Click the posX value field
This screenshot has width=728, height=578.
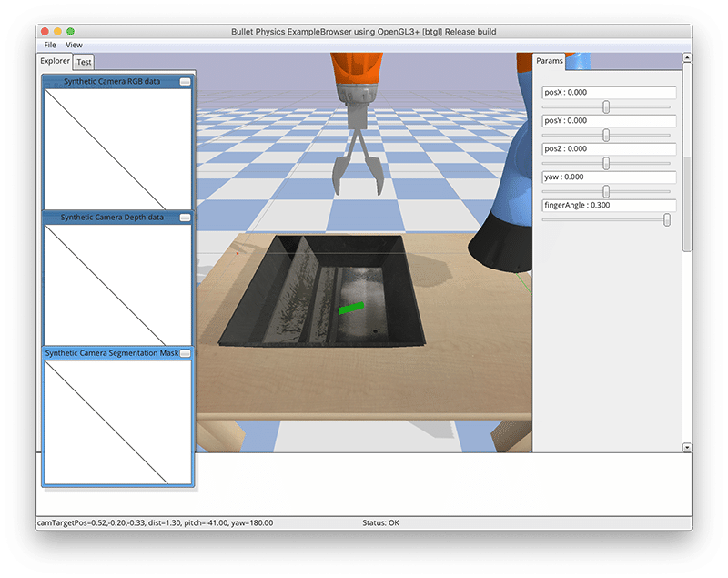pyautogui.click(x=608, y=92)
